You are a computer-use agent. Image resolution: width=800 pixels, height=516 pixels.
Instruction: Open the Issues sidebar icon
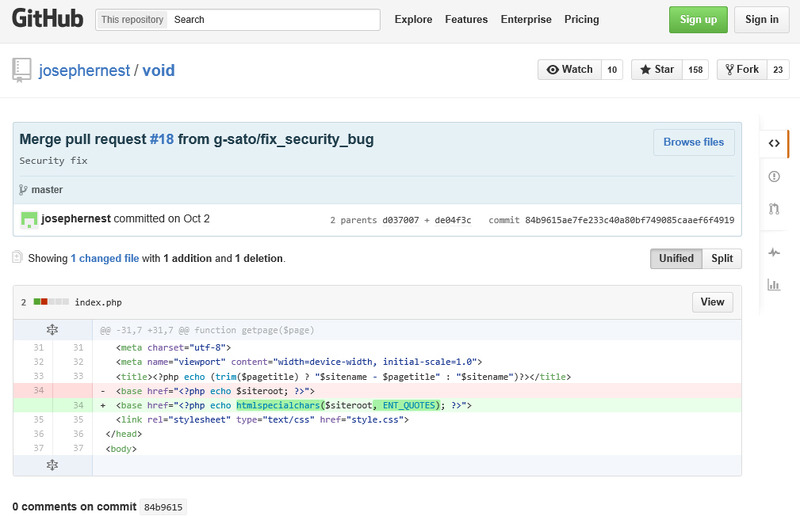774,177
